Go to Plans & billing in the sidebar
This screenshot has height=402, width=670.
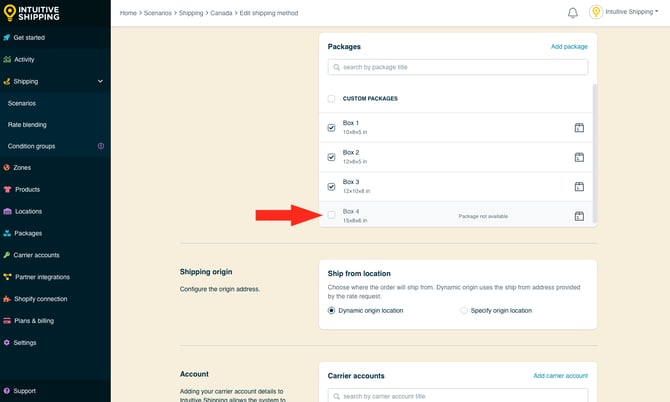(x=34, y=321)
